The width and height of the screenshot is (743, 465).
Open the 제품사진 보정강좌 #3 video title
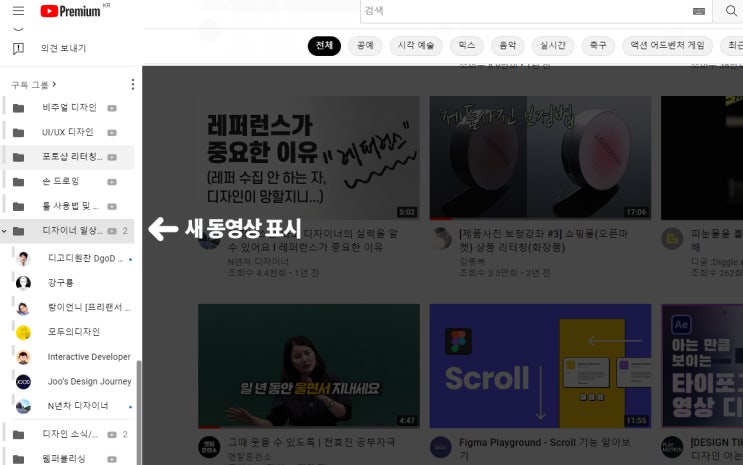click(544, 240)
